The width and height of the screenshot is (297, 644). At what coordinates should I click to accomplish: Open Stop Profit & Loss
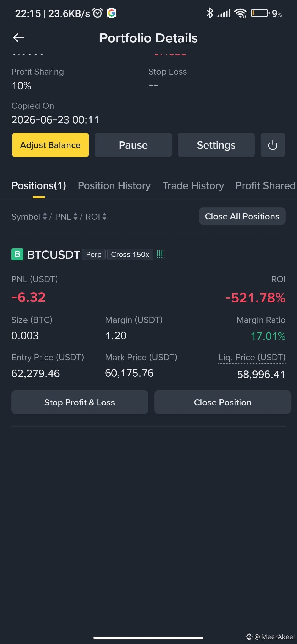[80, 402]
